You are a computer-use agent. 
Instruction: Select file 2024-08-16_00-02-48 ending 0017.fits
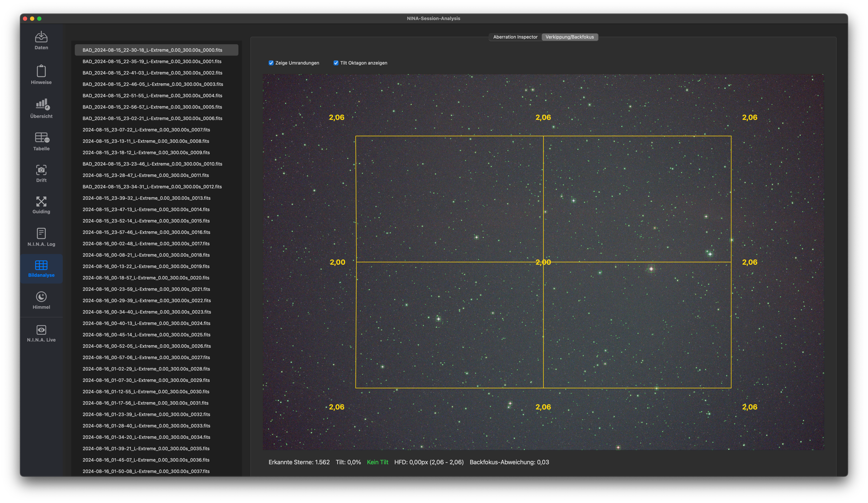click(146, 244)
